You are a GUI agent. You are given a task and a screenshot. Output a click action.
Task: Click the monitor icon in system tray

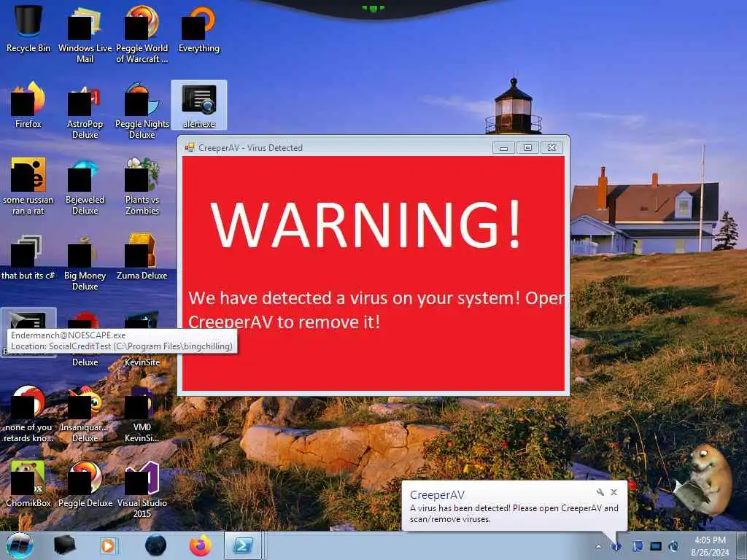click(x=656, y=546)
